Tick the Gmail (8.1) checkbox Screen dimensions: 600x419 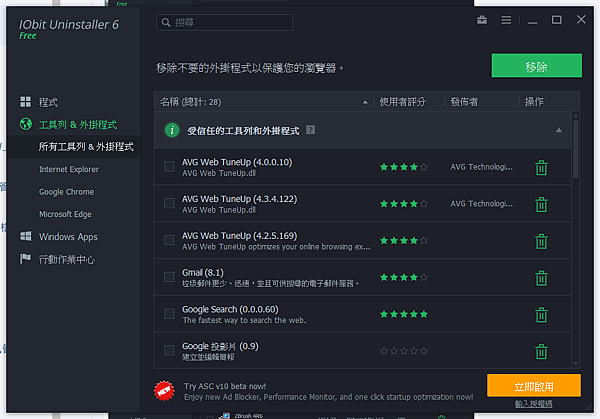pos(169,277)
